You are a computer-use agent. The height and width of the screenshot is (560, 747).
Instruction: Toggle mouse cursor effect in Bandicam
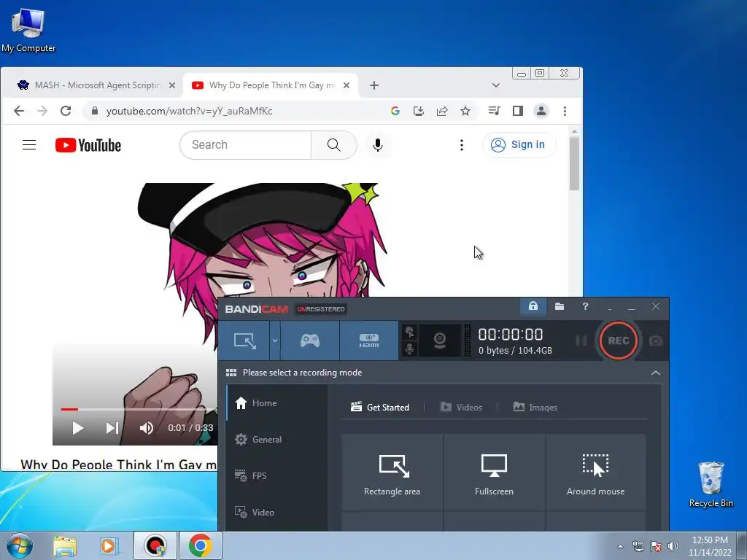(x=409, y=332)
